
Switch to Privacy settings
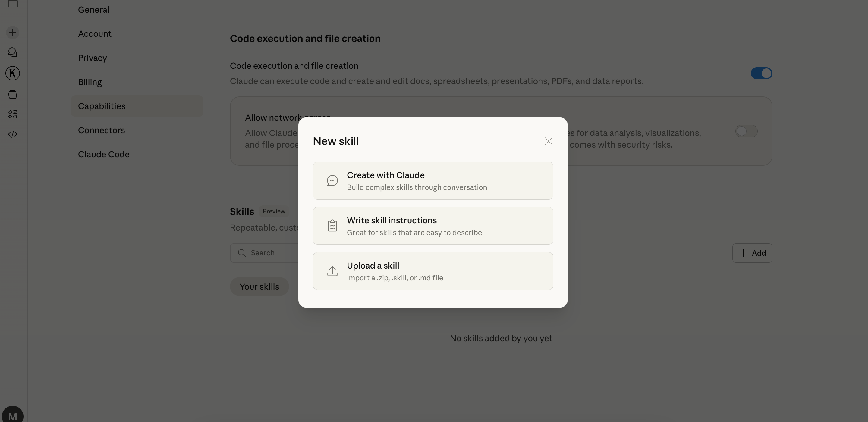(x=92, y=58)
